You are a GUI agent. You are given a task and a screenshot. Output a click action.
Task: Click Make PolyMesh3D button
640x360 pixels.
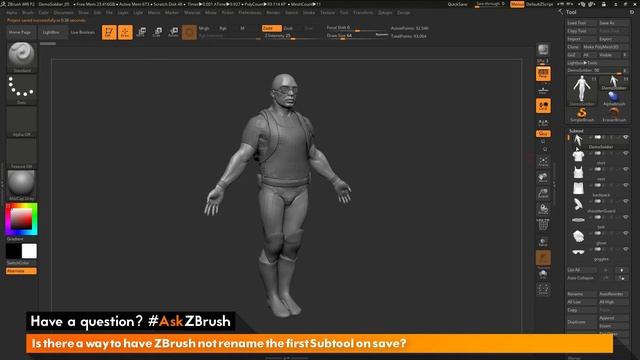pyautogui.click(x=605, y=47)
